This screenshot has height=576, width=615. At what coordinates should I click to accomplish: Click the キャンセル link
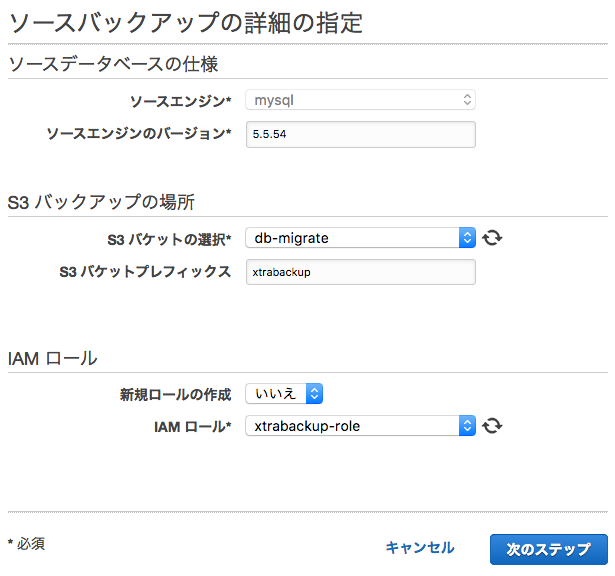(x=420, y=548)
